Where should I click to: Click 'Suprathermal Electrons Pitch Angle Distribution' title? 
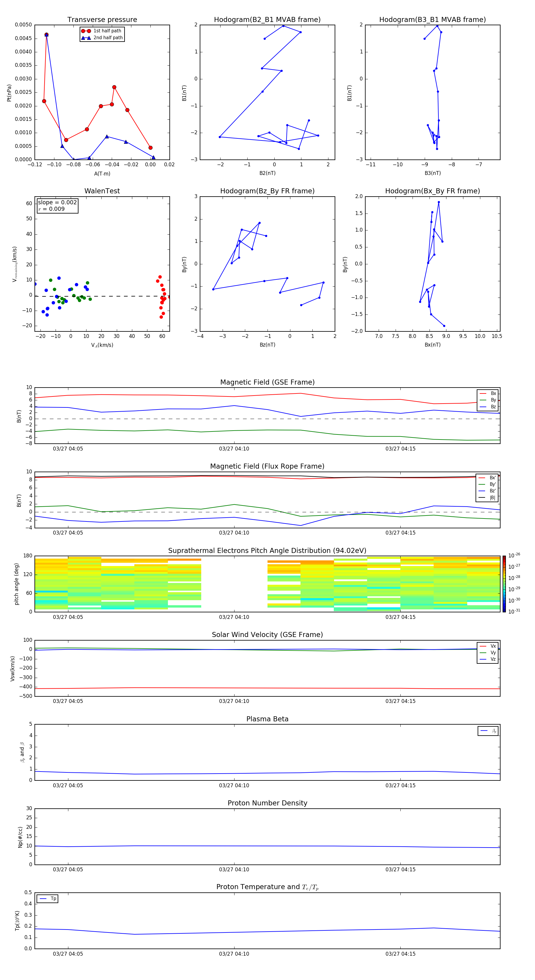pos(267,551)
